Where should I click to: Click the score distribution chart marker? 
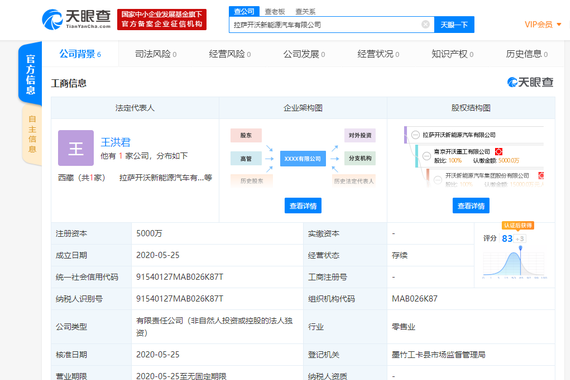(521, 248)
